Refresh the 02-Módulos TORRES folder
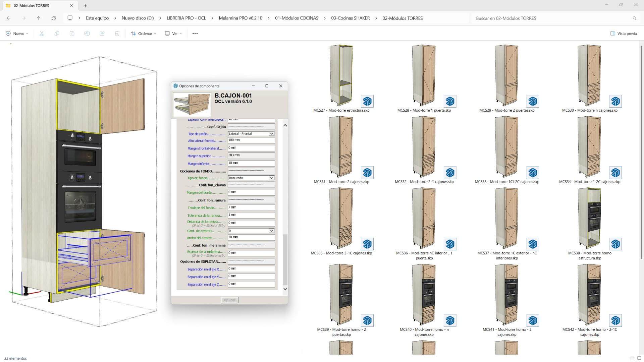Screen dimensions: 644x362 click(54, 18)
